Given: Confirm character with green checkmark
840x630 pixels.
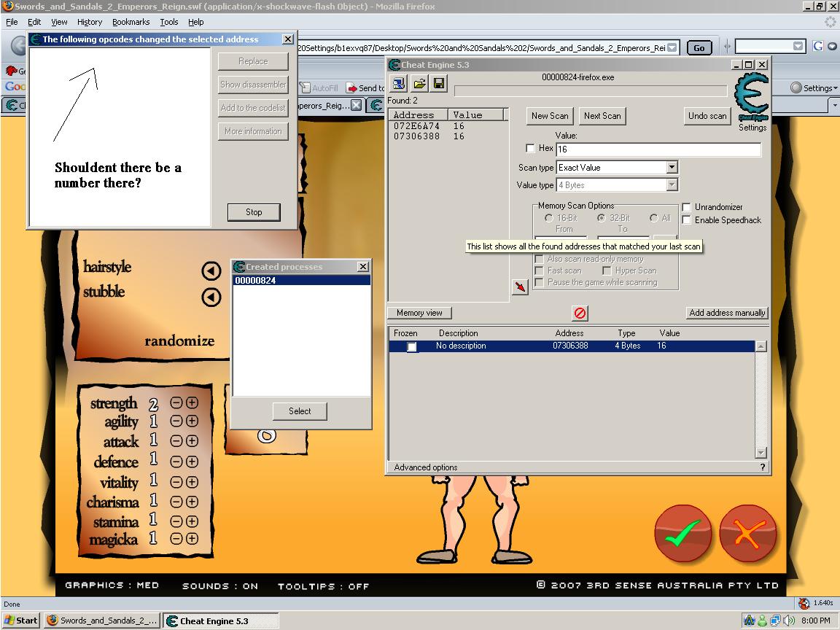Looking at the screenshot, I should (x=683, y=533).
